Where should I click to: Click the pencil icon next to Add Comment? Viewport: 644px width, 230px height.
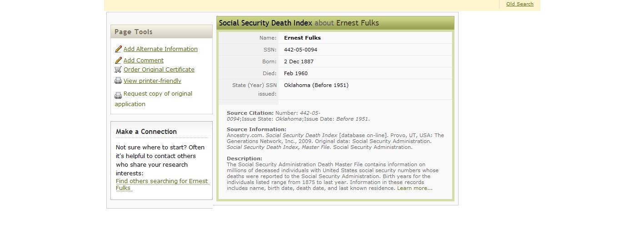point(118,60)
